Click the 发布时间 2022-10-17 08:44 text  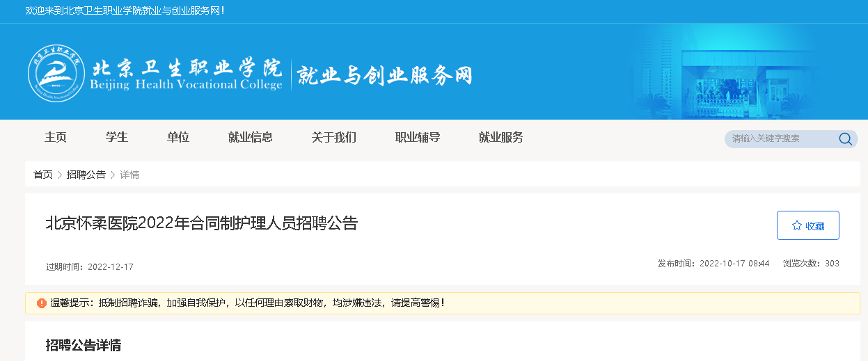click(x=713, y=264)
